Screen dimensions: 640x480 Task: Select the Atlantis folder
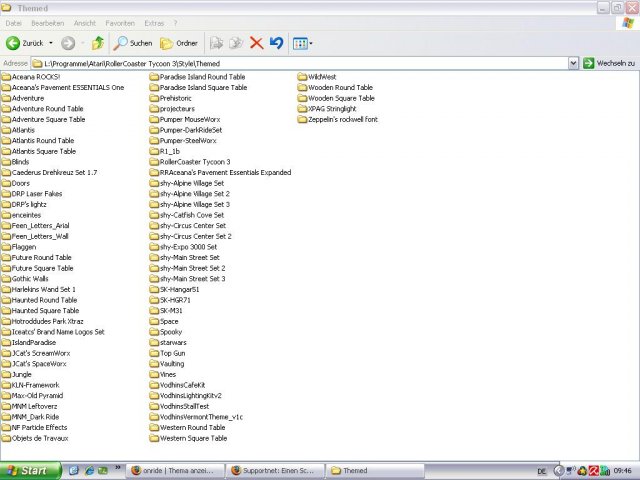pyautogui.click(x=18, y=130)
